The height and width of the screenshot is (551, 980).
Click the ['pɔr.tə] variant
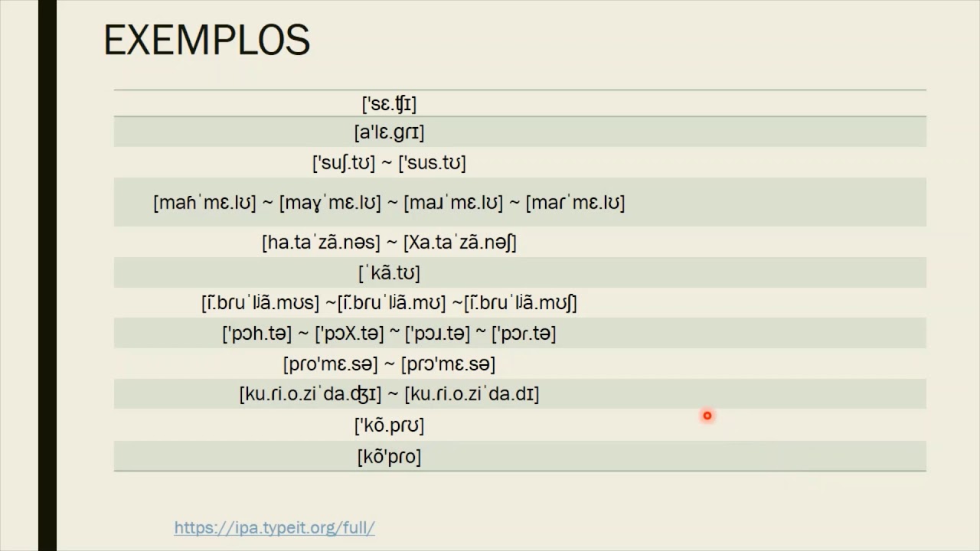[524, 334]
